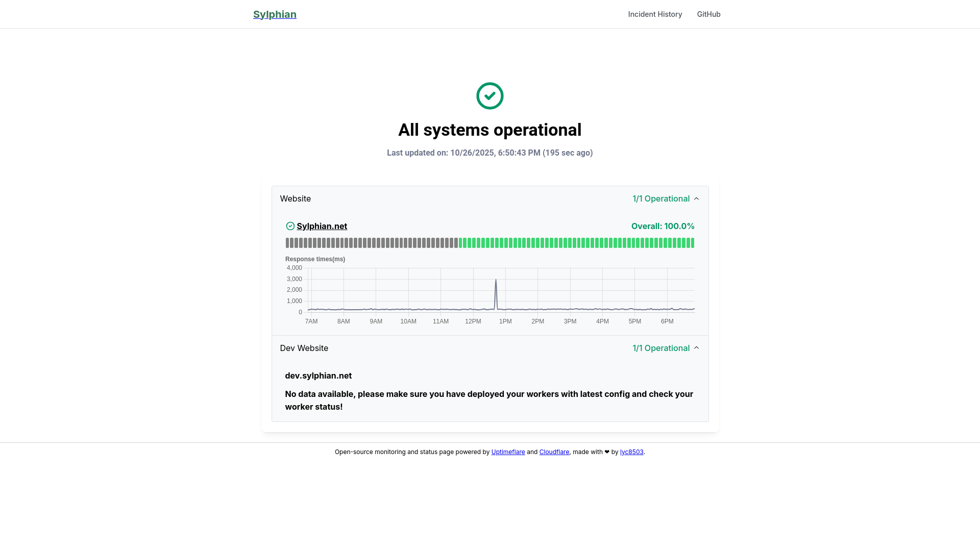The image size is (980, 551).
Task: Follow the Cloudflare footer link
Action: pos(554,452)
